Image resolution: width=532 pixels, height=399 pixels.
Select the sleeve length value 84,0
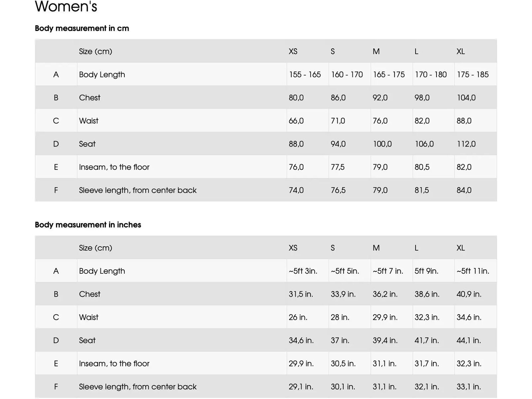(x=464, y=190)
